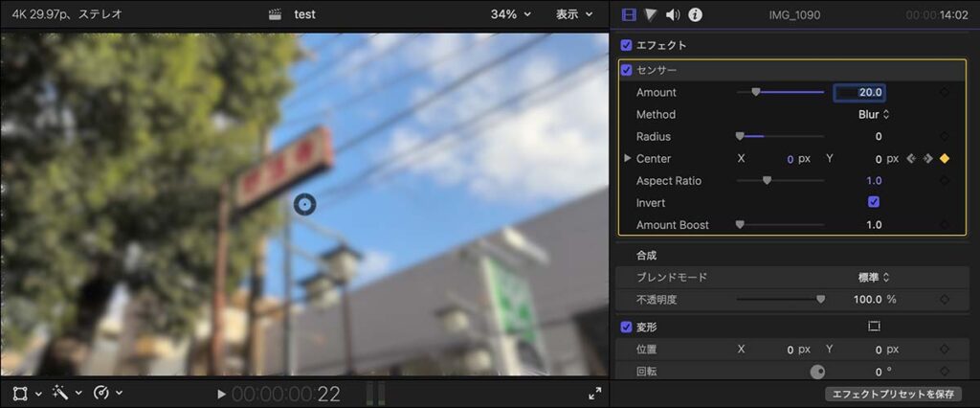Image resolution: width=980 pixels, height=408 pixels.
Task: Disable the エフェクト checkbox
Action: click(x=626, y=45)
